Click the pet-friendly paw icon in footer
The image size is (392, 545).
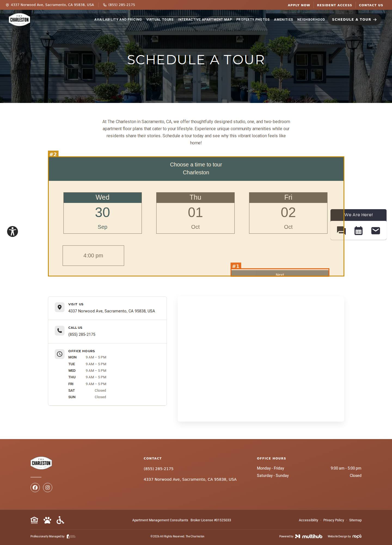pyautogui.click(x=47, y=520)
